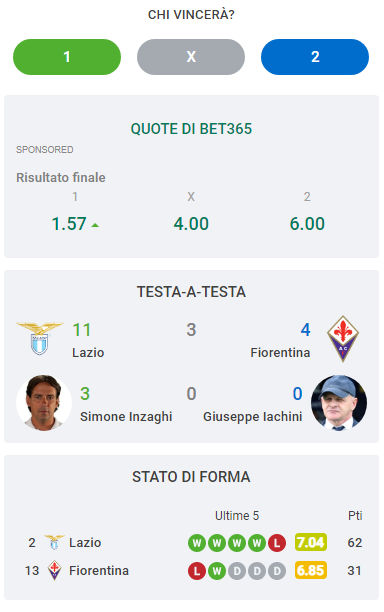Screen dimensions: 384x612
Task: Click the small Fiorentina logo in form table
Action: click(54, 570)
